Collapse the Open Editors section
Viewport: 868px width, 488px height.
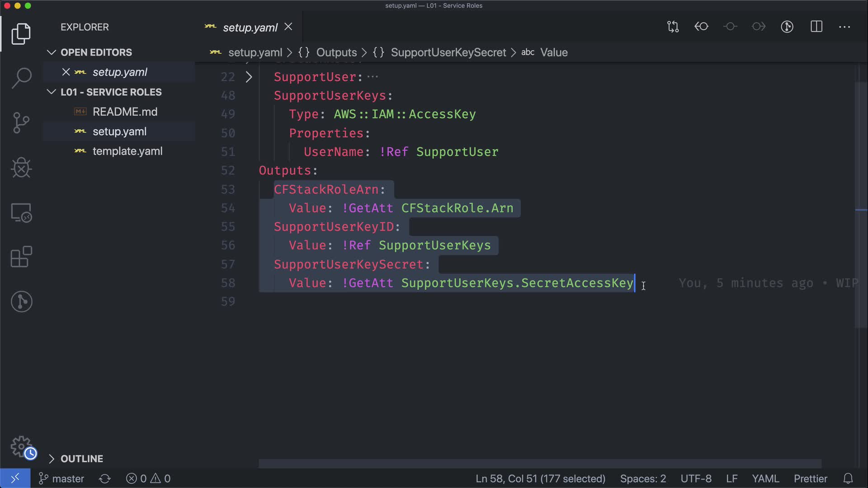tap(52, 52)
